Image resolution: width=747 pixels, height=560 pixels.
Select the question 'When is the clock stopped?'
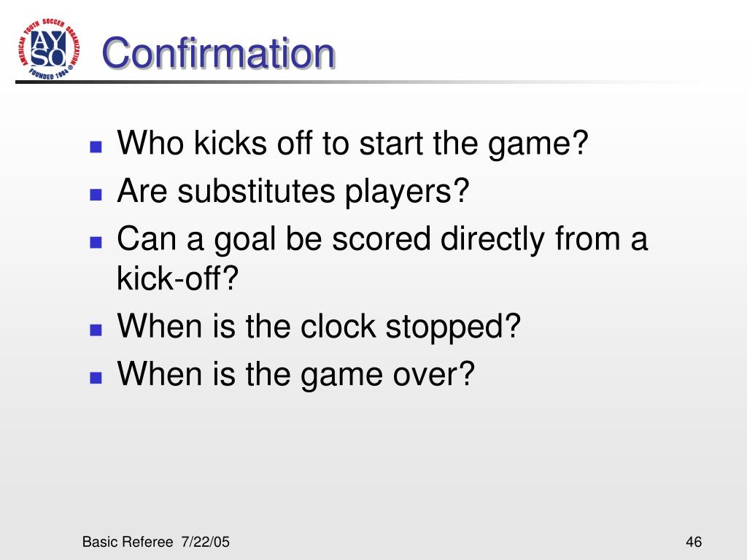[319, 327]
